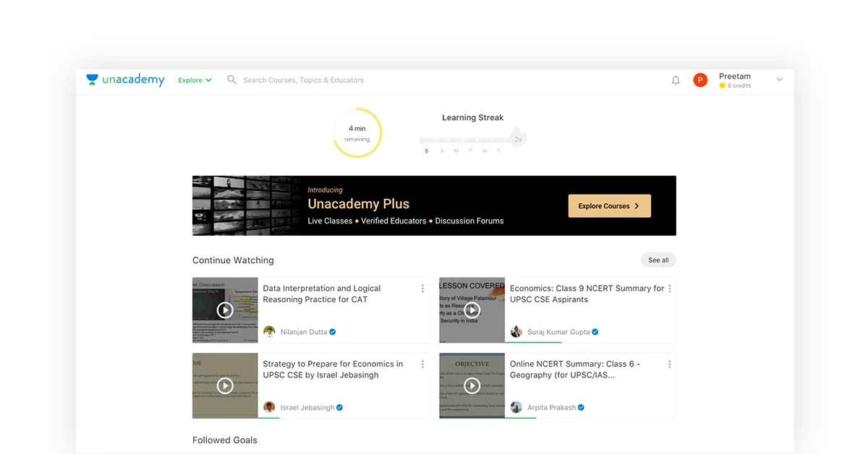The height and width of the screenshot is (454, 868).
Task: Click the credits coin icon
Action: (723, 85)
